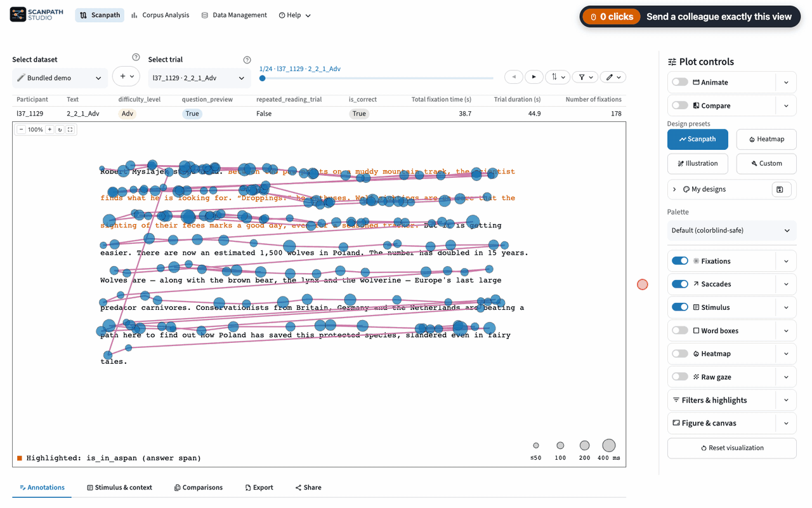The height and width of the screenshot is (508, 812).
Task: Enter fullscreen plot view
Action: click(70, 130)
